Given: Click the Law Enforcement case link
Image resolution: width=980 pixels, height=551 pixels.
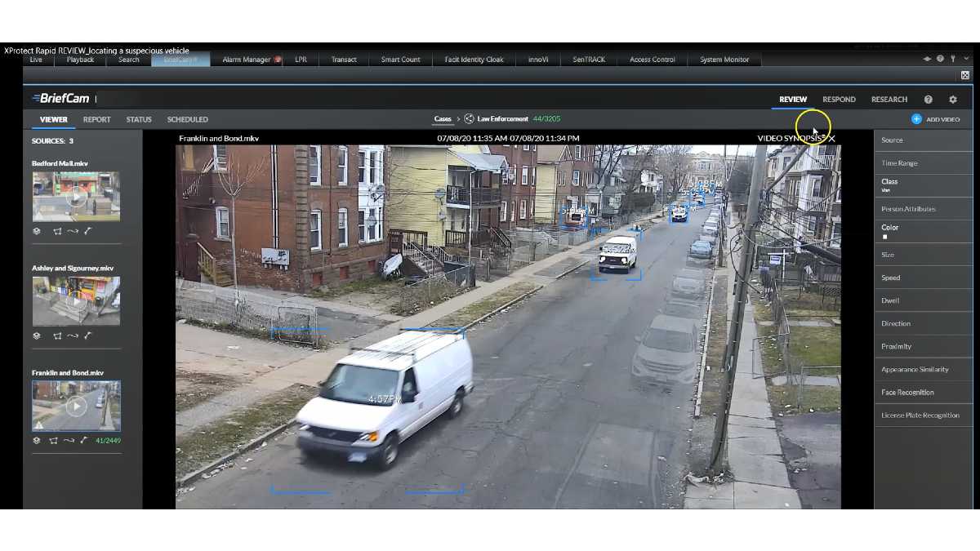Looking at the screenshot, I should 502,119.
